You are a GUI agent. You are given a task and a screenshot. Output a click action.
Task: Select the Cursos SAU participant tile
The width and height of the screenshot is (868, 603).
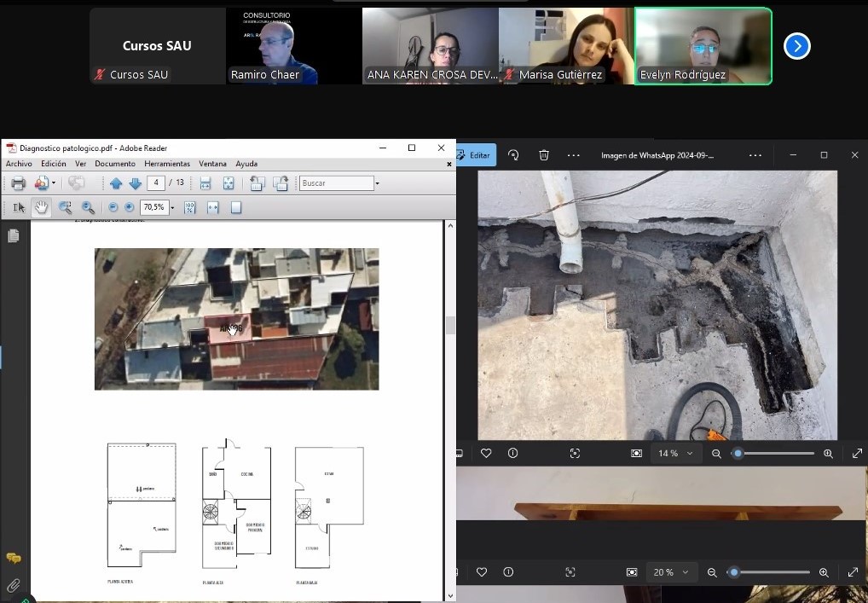pyautogui.click(x=158, y=46)
